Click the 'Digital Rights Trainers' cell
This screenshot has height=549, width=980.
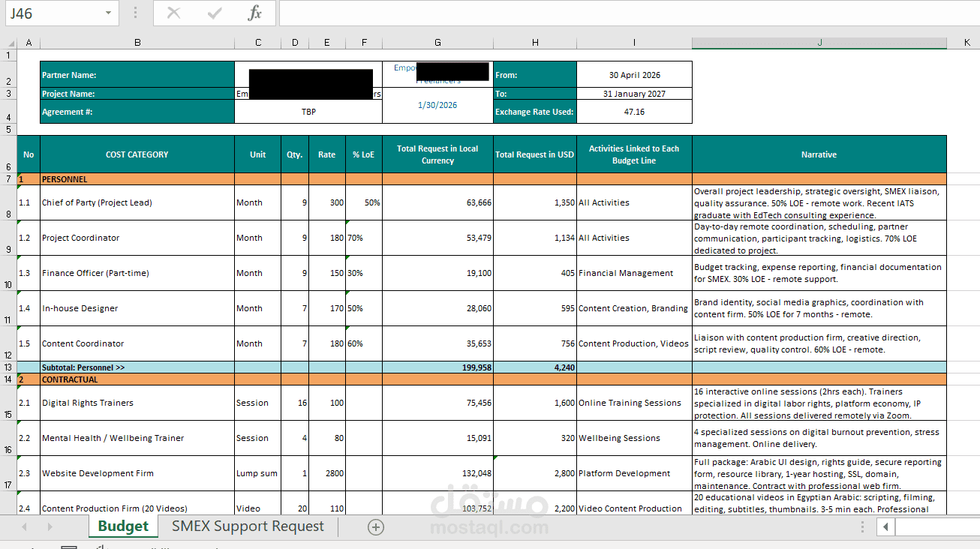point(137,403)
